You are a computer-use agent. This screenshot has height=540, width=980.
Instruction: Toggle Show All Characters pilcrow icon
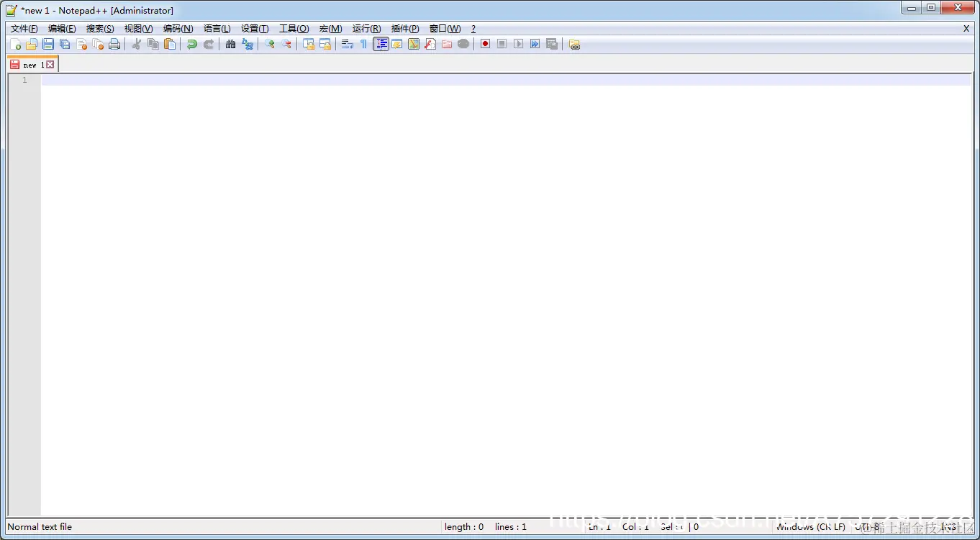[x=363, y=44]
